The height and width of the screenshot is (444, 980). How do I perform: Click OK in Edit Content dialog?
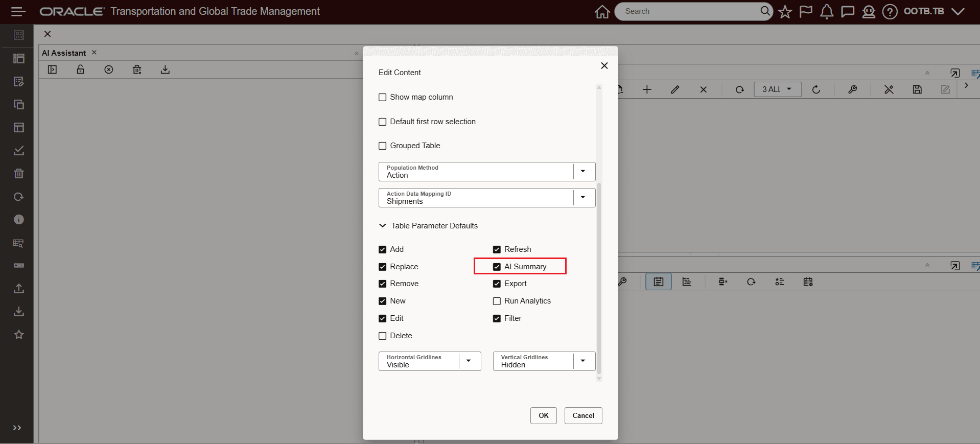point(544,415)
